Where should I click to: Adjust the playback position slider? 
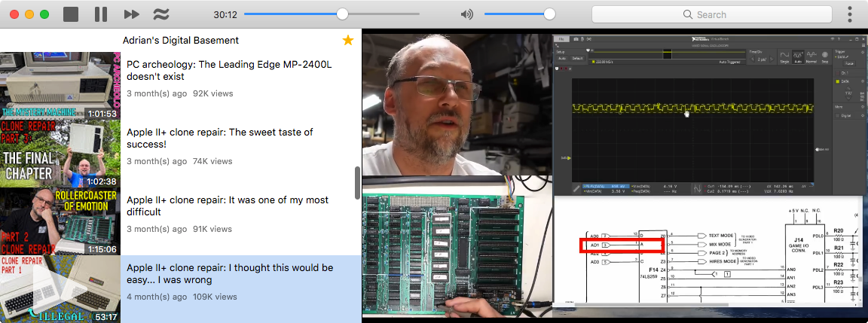click(332, 14)
